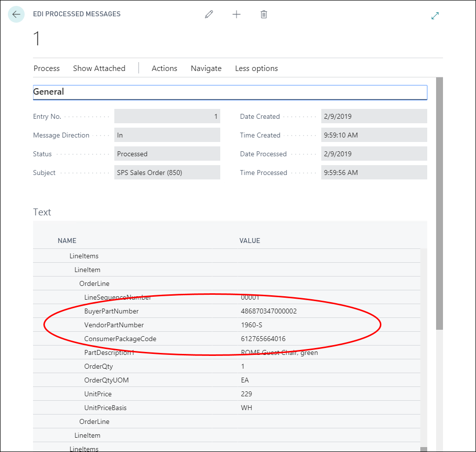The image size is (476, 452).
Task: Click the NAME column header
Action: (x=67, y=241)
